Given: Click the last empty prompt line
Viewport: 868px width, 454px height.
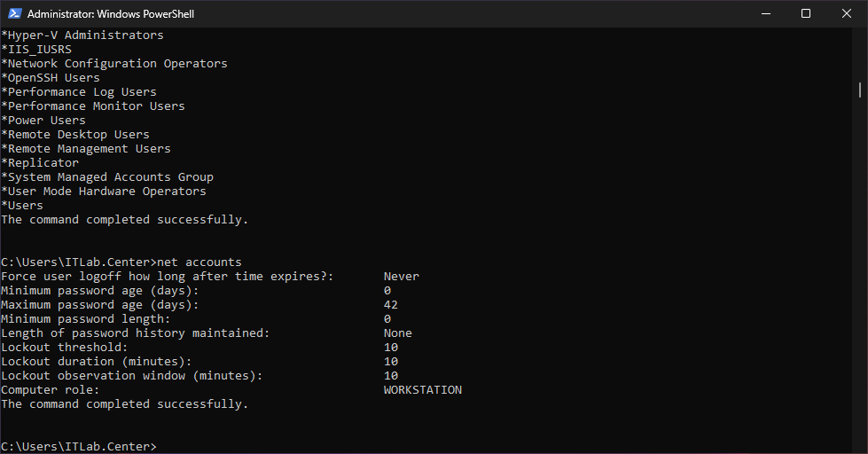Looking at the screenshot, I should [x=79, y=446].
